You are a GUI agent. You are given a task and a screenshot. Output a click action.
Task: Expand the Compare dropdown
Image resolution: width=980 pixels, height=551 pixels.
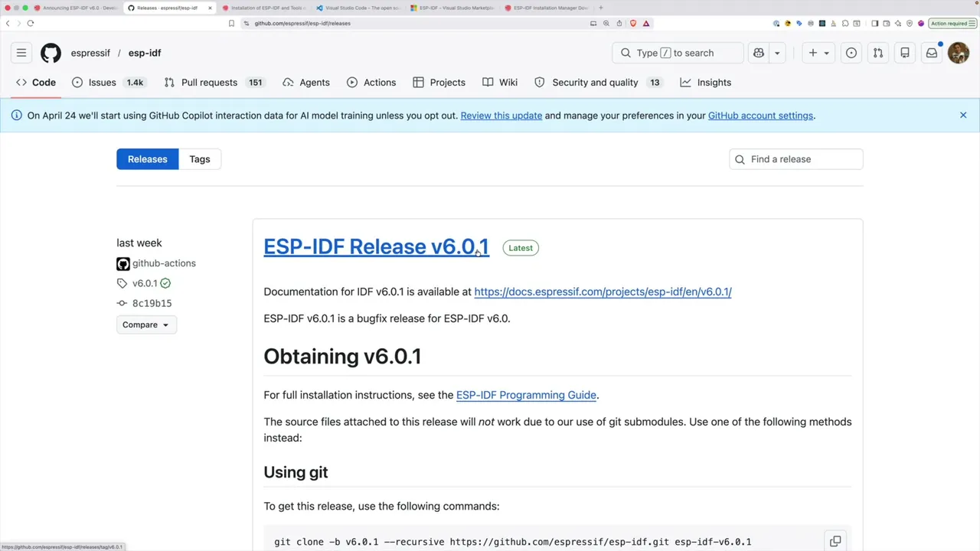[145, 324]
